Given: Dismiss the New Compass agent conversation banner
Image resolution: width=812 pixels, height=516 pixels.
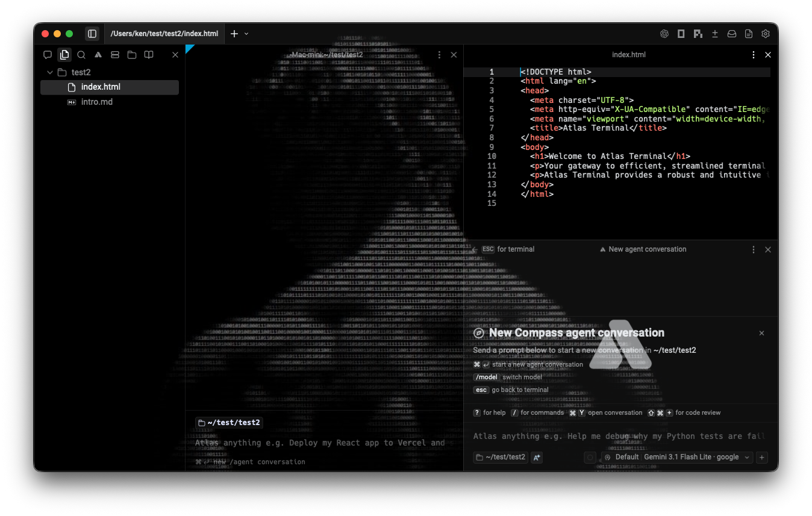Looking at the screenshot, I should tap(761, 333).
